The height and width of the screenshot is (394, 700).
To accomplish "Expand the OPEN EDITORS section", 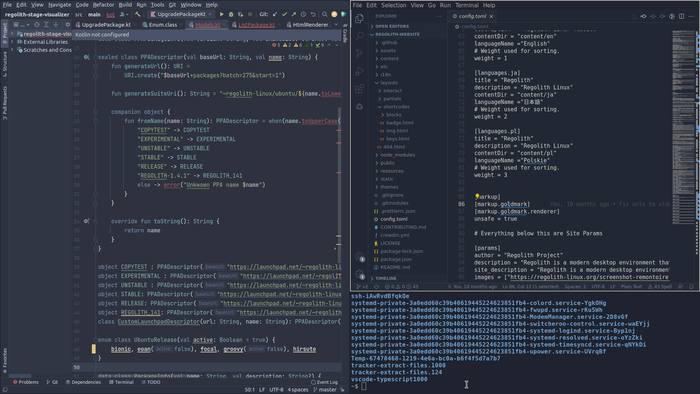I will click(x=392, y=26).
